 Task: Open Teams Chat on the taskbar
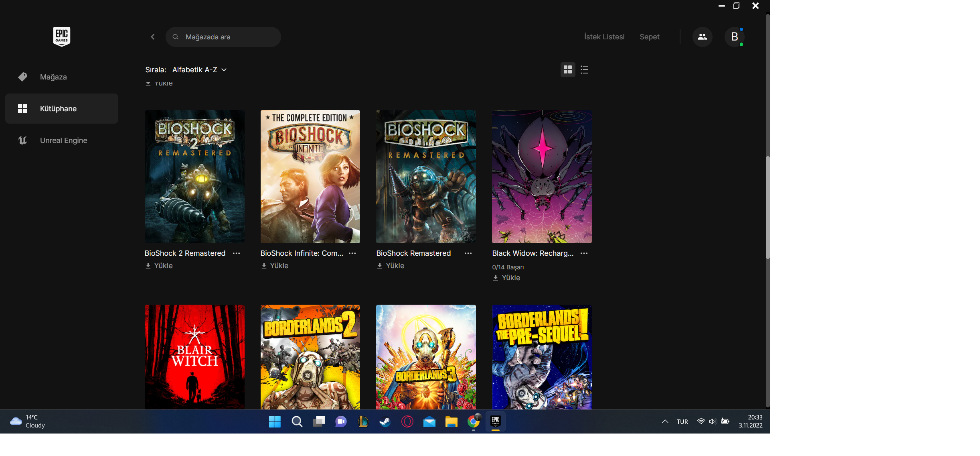341,421
